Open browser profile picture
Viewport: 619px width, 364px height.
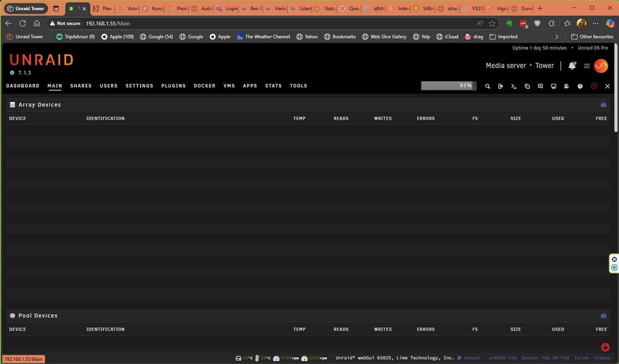coord(581,24)
